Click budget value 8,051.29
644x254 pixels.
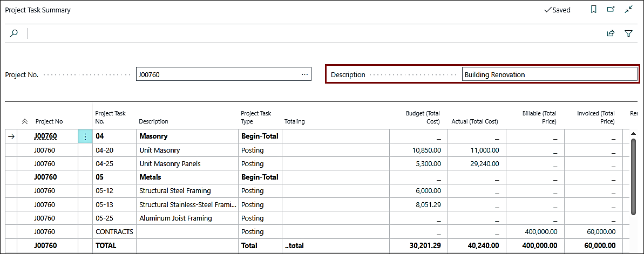point(429,204)
